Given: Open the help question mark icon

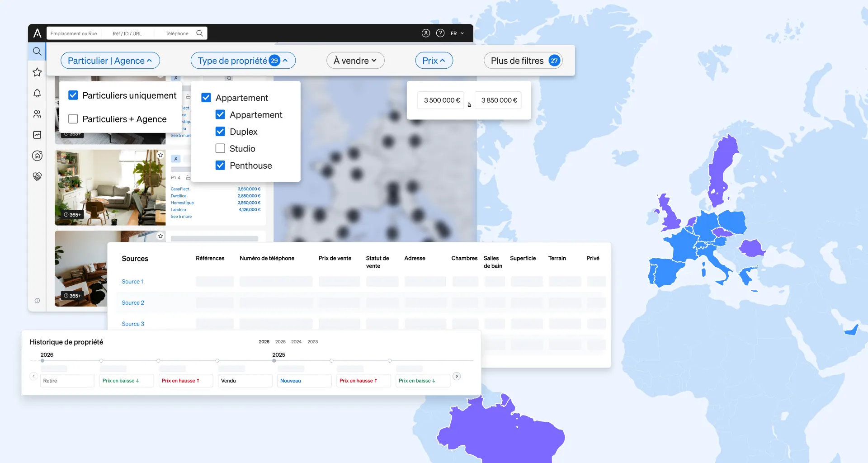Looking at the screenshot, I should (x=440, y=33).
